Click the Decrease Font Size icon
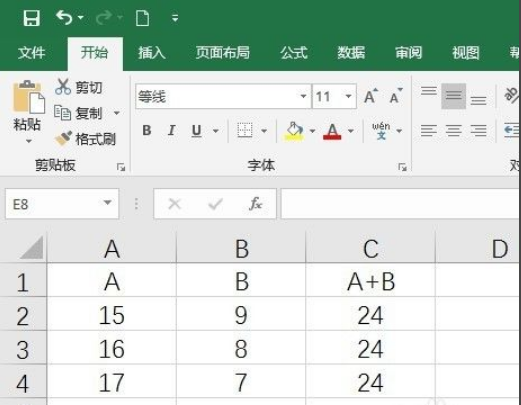The height and width of the screenshot is (405, 521). pyautogui.click(x=396, y=97)
